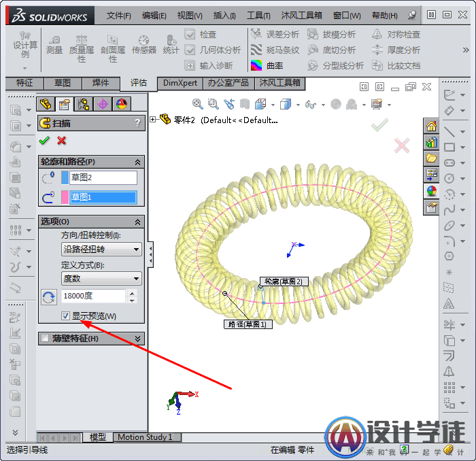Click the twist direction reverse button
Viewport: 476px width, 461px height.
(x=48, y=297)
